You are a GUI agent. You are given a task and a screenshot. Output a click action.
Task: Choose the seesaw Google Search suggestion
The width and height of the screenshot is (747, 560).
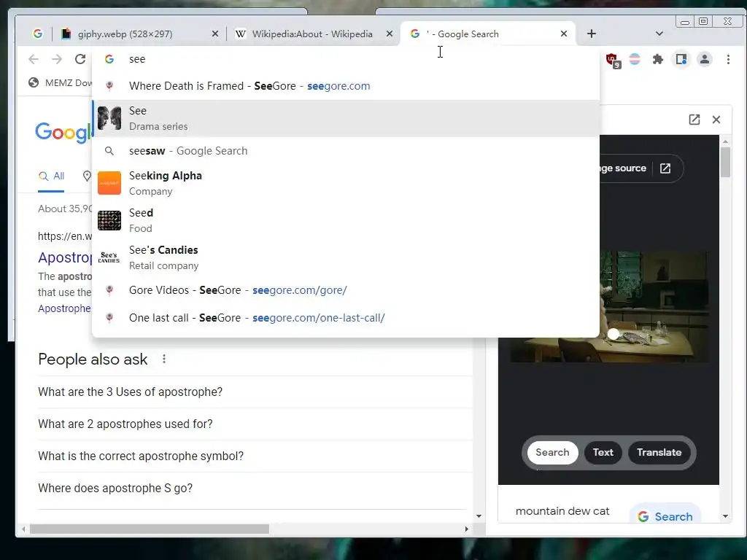click(345, 151)
